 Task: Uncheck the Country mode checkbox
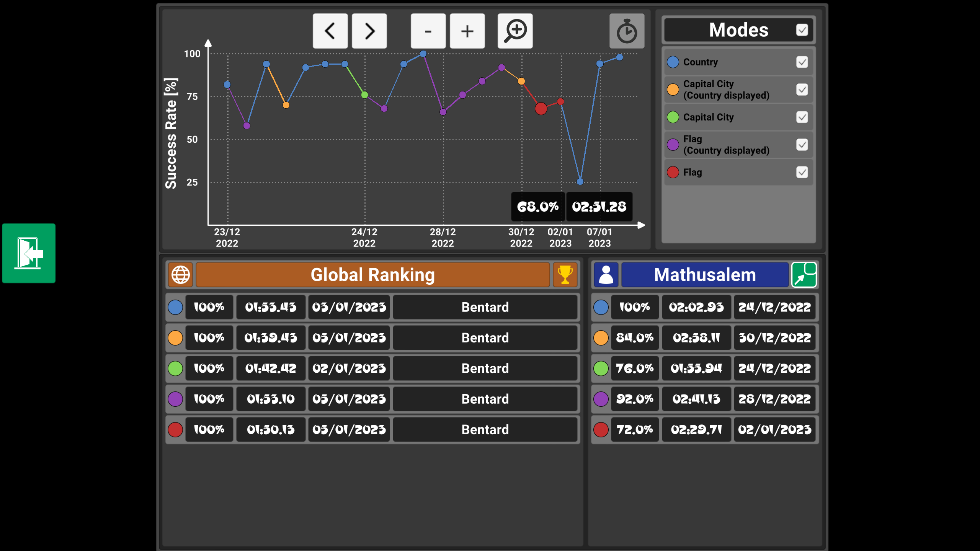[802, 62]
